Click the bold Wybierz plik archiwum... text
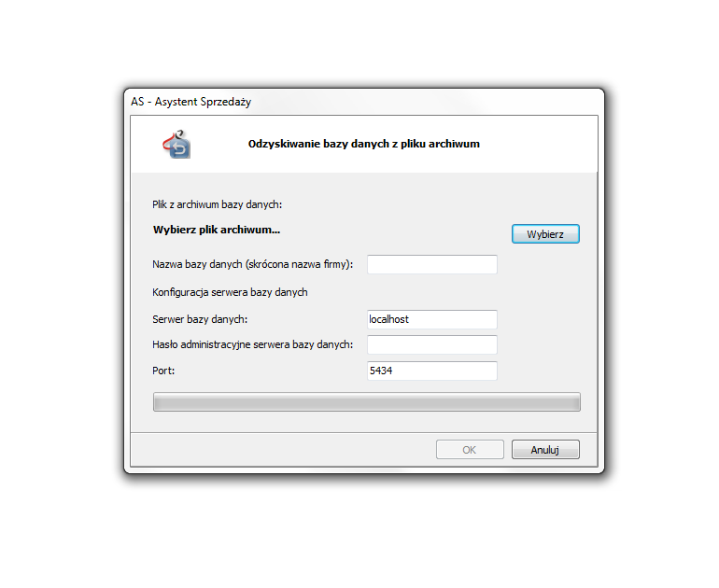 tap(217, 230)
